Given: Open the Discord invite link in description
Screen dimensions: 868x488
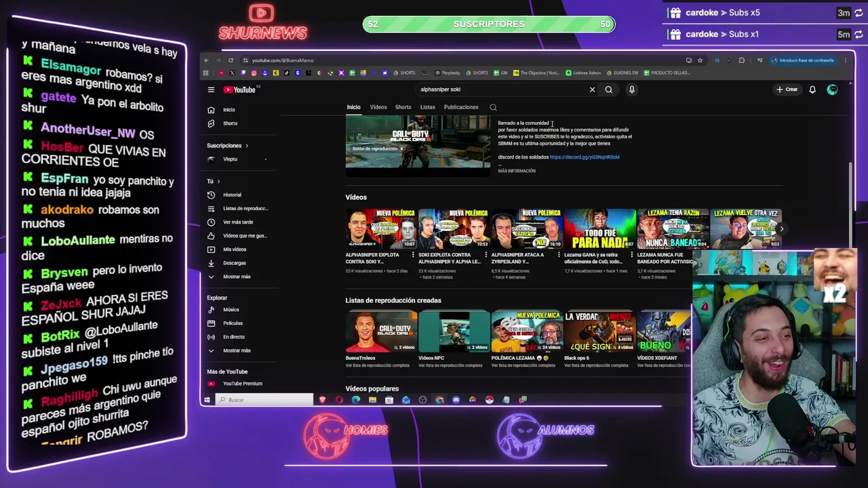Looking at the screenshot, I should (585, 157).
